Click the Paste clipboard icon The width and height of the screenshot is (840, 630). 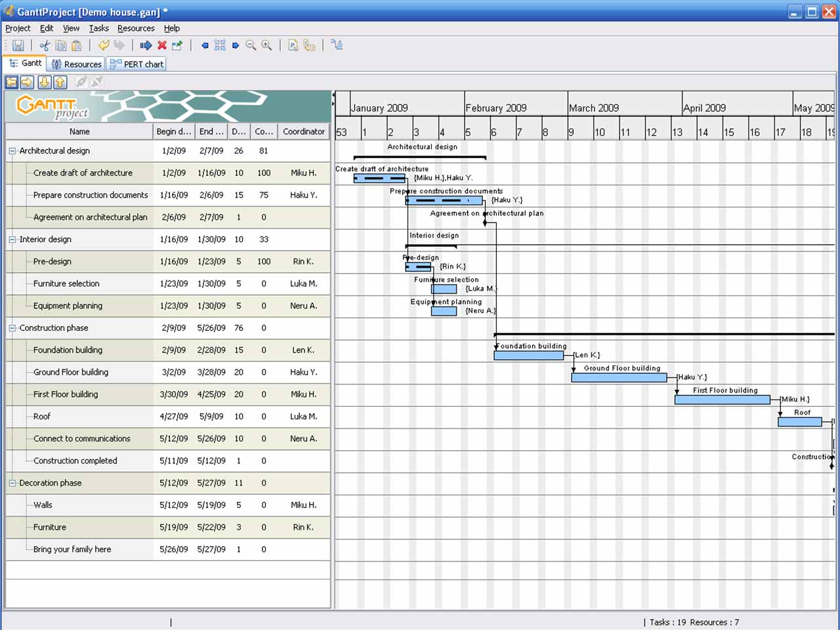pyautogui.click(x=77, y=45)
